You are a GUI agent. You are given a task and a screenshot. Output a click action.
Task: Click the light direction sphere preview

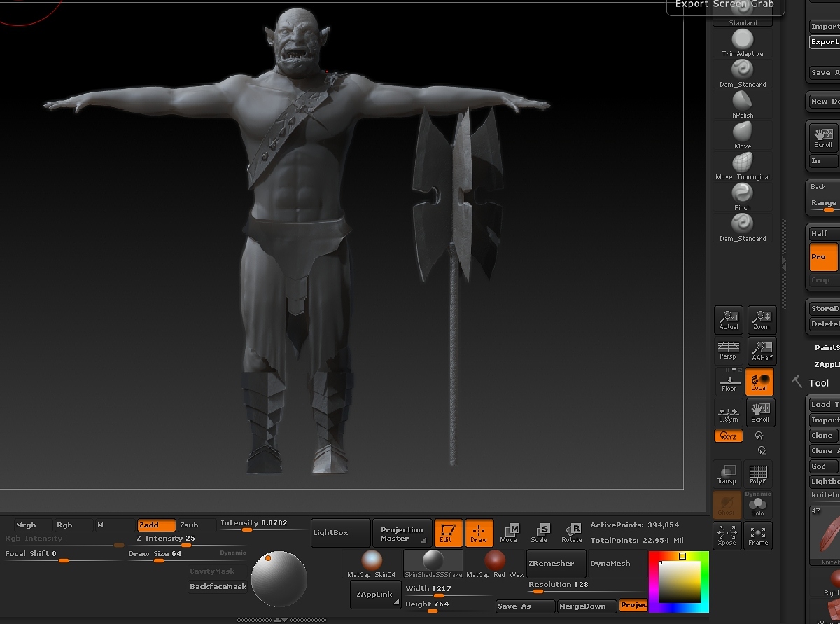[x=279, y=579]
